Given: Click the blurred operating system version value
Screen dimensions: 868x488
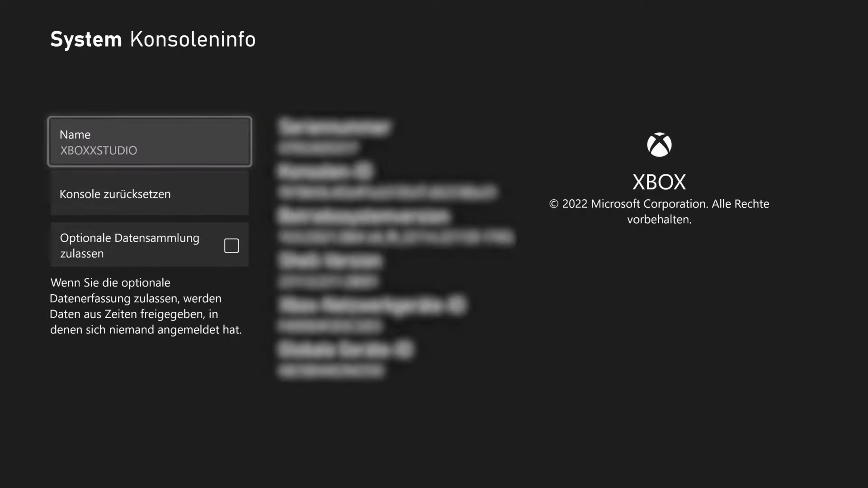Looking at the screenshot, I should (x=396, y=237).
